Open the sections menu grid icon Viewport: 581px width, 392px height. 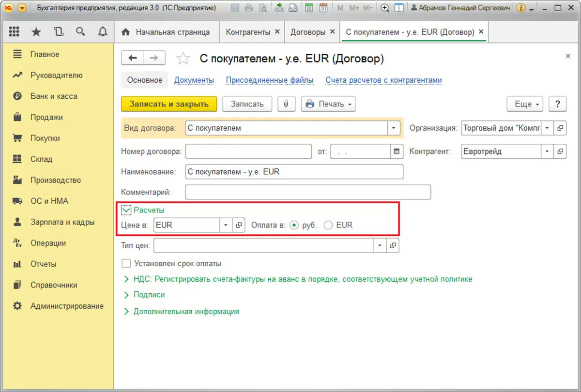tap(14, 32)
